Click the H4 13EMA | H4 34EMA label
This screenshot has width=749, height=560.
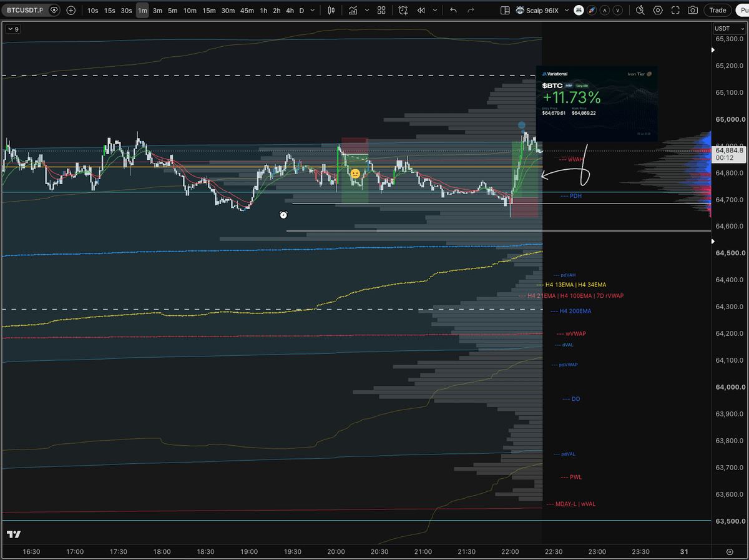coord(571,285)
